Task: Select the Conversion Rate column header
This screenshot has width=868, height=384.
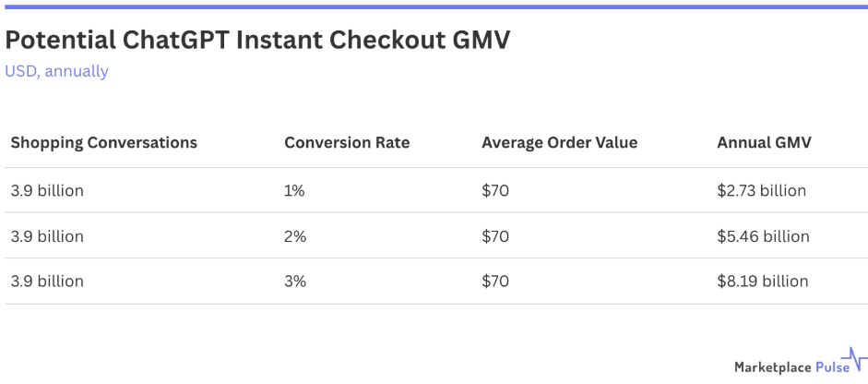Action: click(347, 143)
